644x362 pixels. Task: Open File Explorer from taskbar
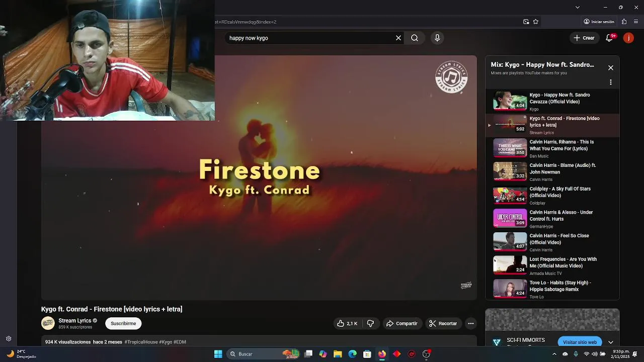(338, 354)
